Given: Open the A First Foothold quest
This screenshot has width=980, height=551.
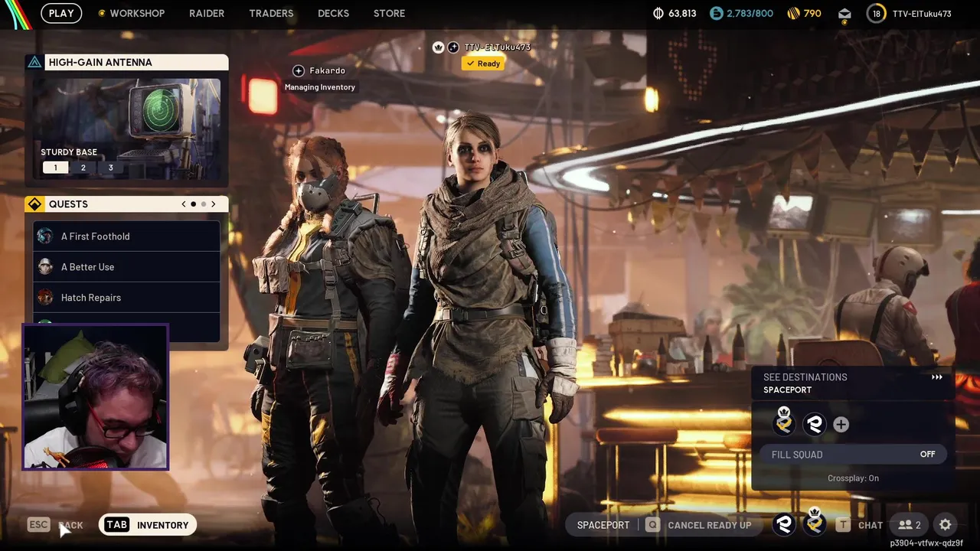Looking at the screenshot, I should click(x=126, y=236).
